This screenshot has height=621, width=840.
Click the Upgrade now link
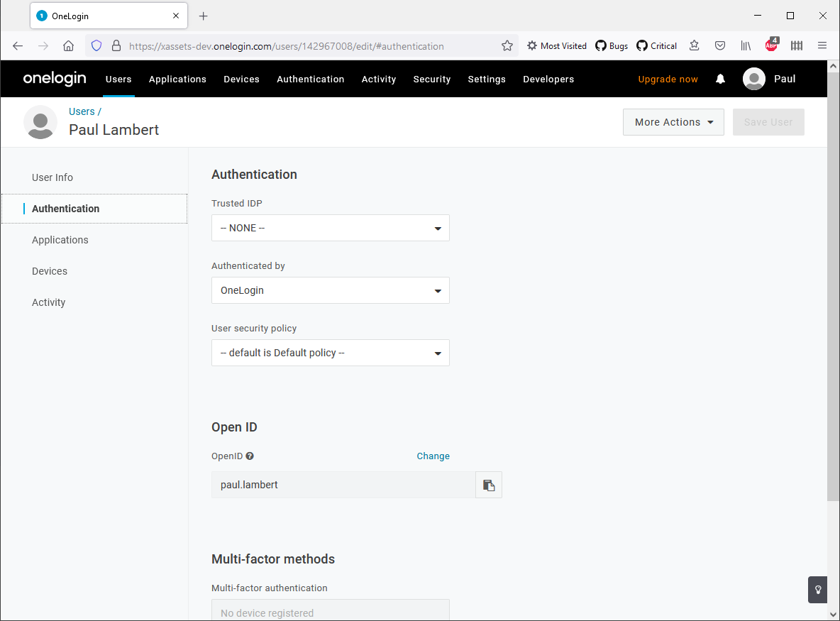(x=668, y=79)
